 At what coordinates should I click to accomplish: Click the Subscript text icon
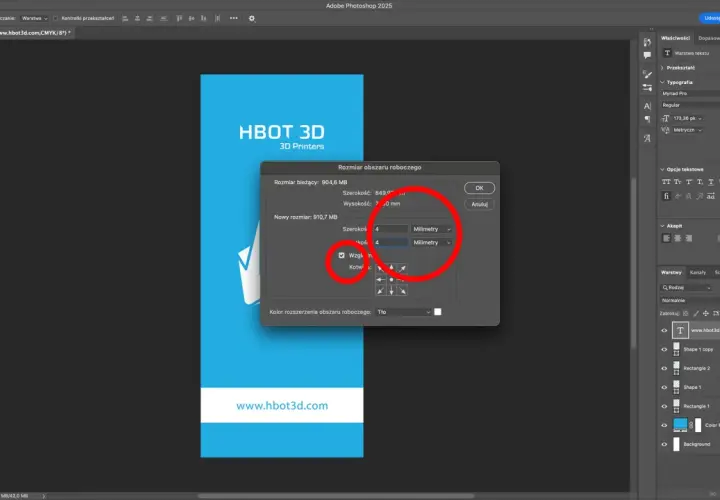click(x=700, y=182)
